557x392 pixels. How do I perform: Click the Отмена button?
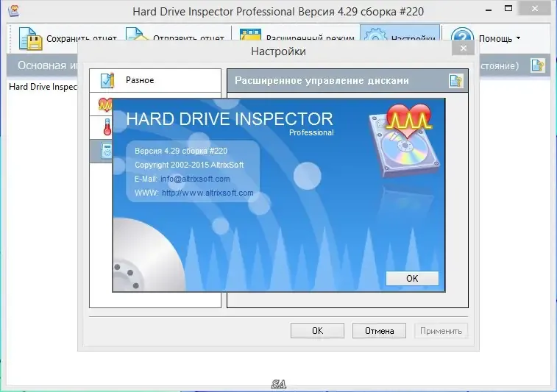(x=379, y=330)
